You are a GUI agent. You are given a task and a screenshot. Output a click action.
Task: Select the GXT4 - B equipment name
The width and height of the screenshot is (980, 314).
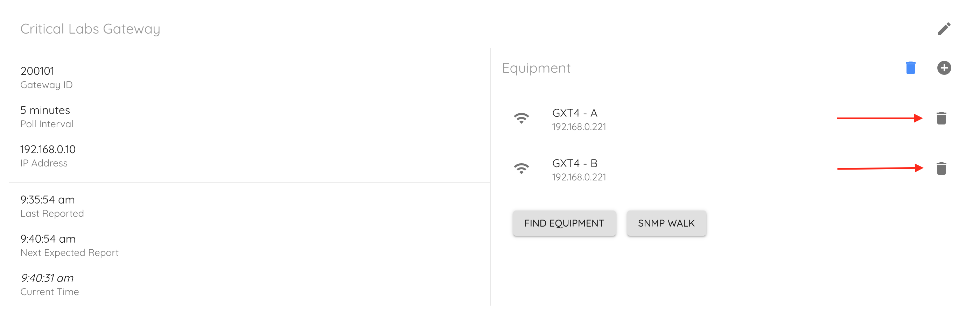(x=574, y=163)
